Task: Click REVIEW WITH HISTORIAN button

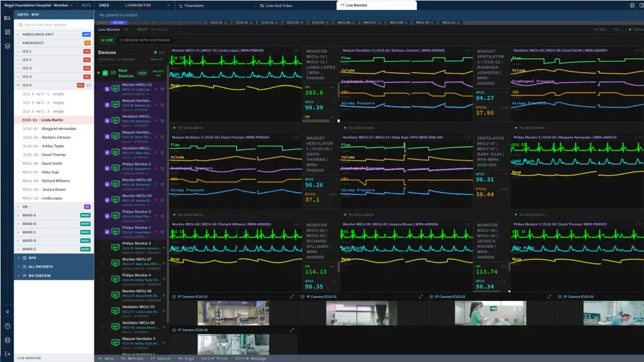Action: pos(145,40)
